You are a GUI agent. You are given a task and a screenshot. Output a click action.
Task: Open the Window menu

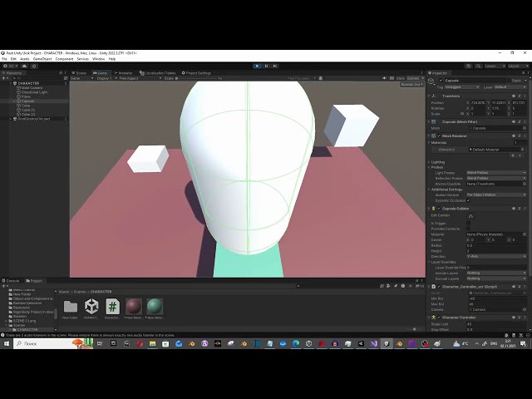point(98,59)
